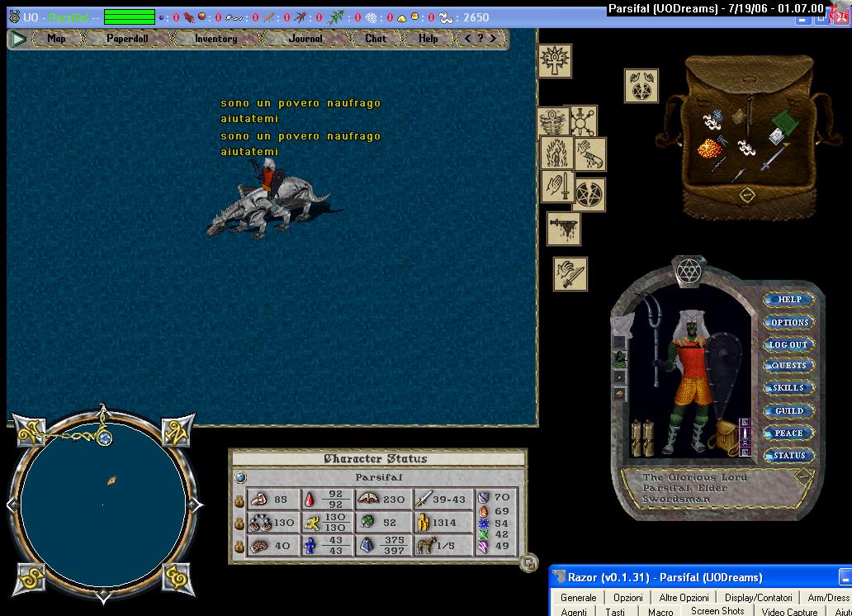Cast the burning figure in flames spell

557,153
